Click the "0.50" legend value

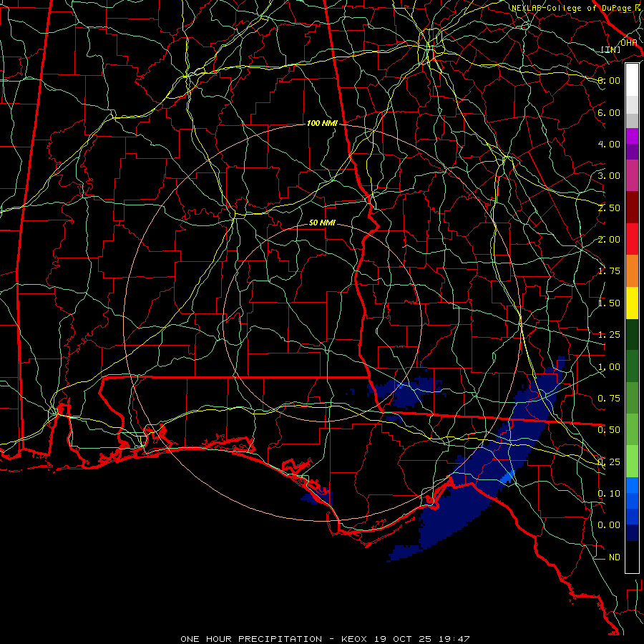pyautogui.click(x=609, y=430)
